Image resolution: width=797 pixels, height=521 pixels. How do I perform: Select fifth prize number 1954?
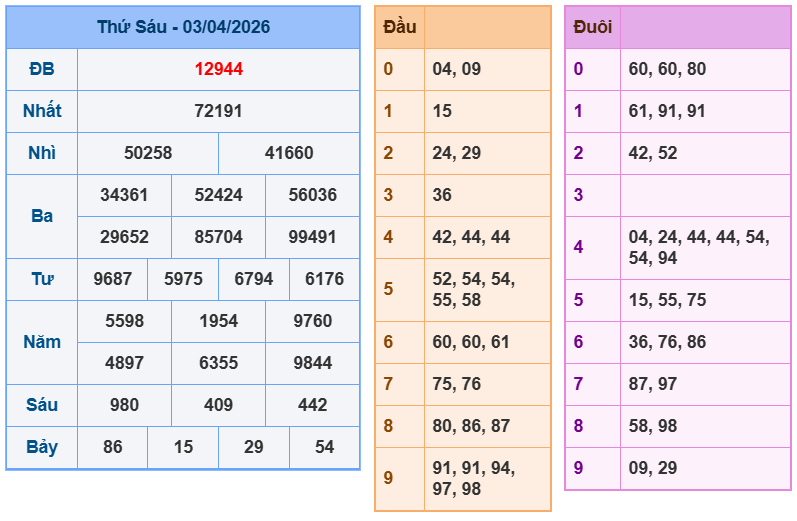(x=219, y=321)
